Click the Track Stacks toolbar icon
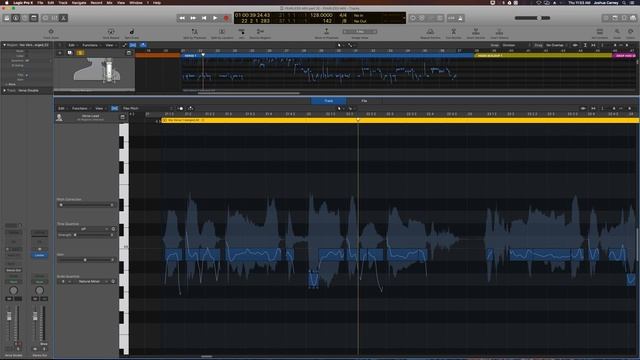Image resolution: width=640 pixels, height=360 pixels. [x=111, y=33]
